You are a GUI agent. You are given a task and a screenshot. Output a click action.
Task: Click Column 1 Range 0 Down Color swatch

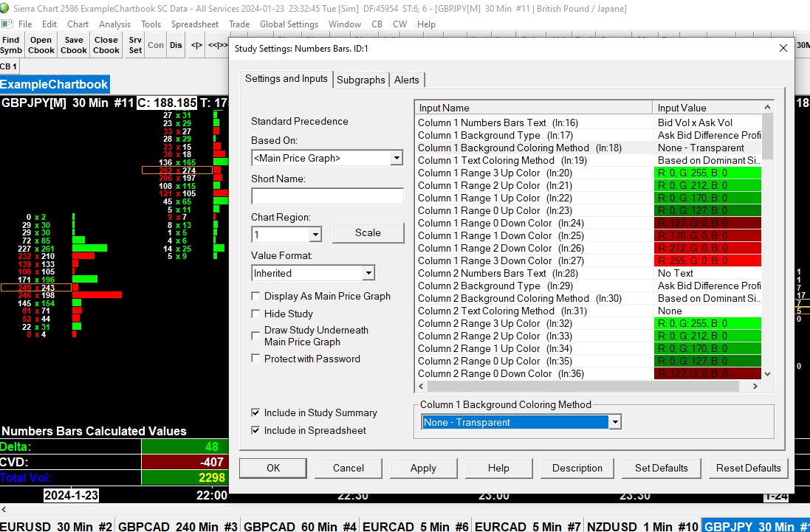(x=707, y=223)
